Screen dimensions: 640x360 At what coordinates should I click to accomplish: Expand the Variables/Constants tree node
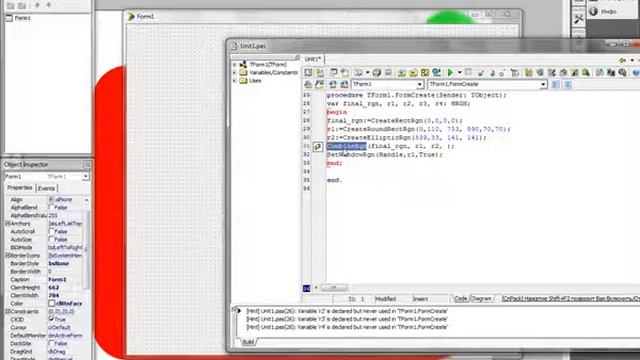point(235,73)
